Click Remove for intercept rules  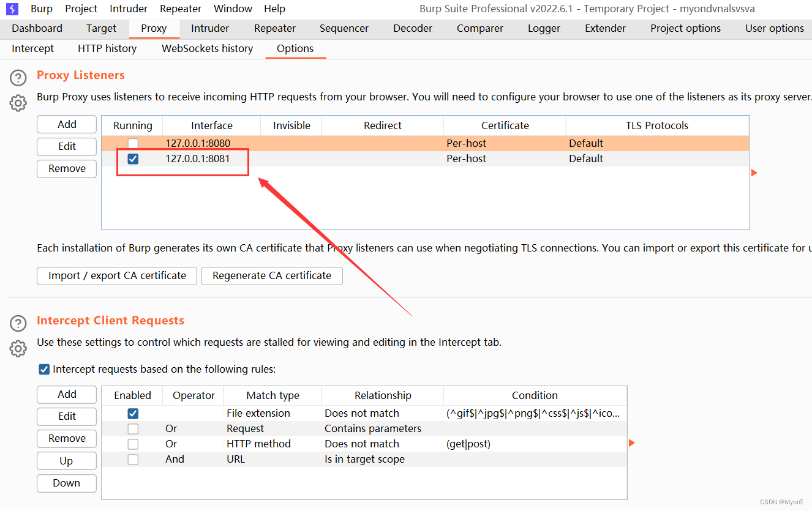pyautogui.click(x=67, y=438)
